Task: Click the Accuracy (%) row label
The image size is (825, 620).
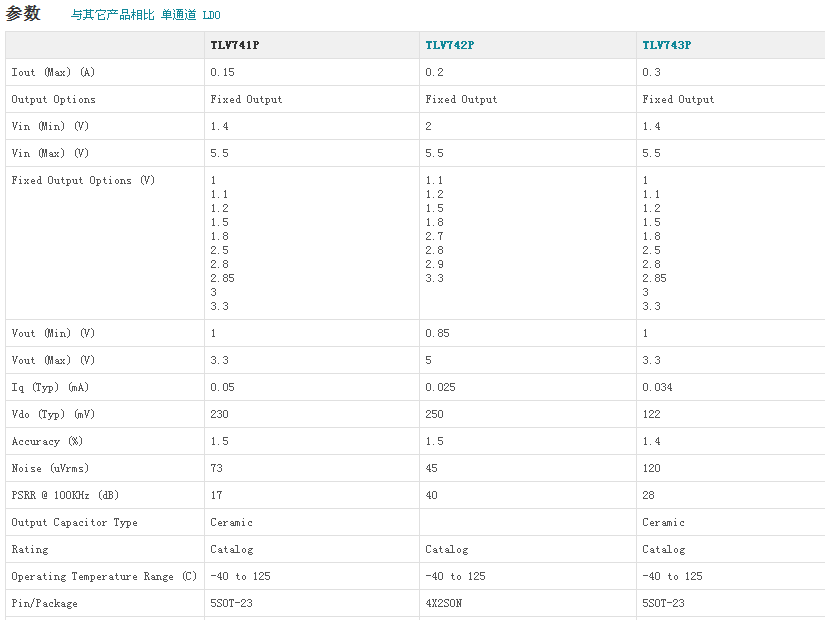Action: (47, 441)
